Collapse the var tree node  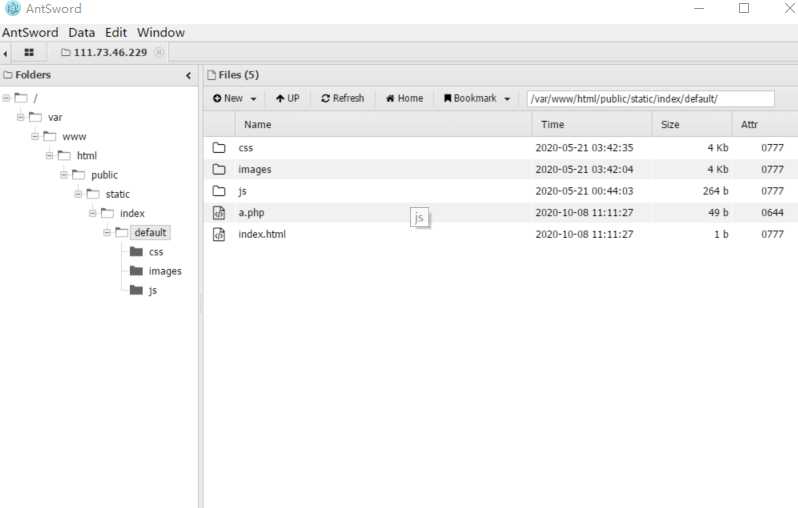[20, 117]
